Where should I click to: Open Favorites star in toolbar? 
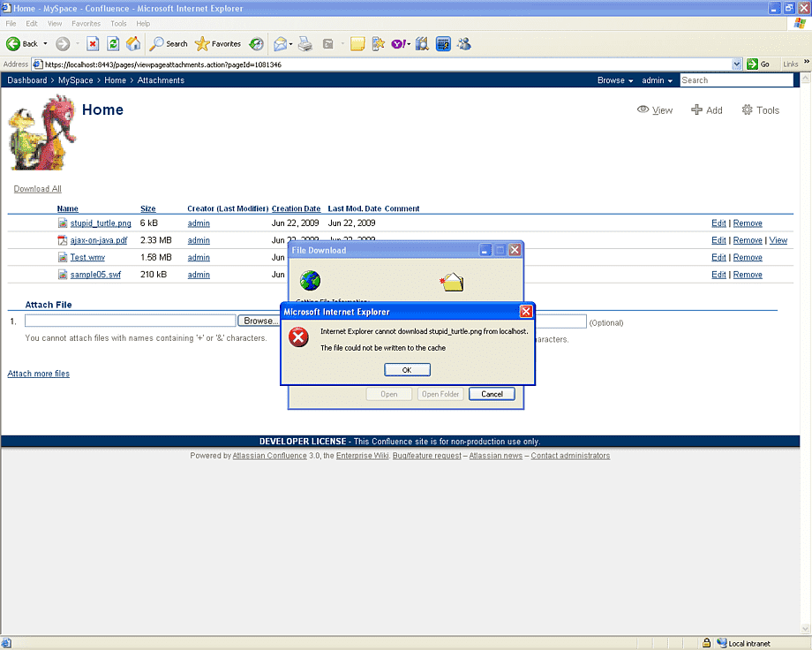(x=202, y=44)
